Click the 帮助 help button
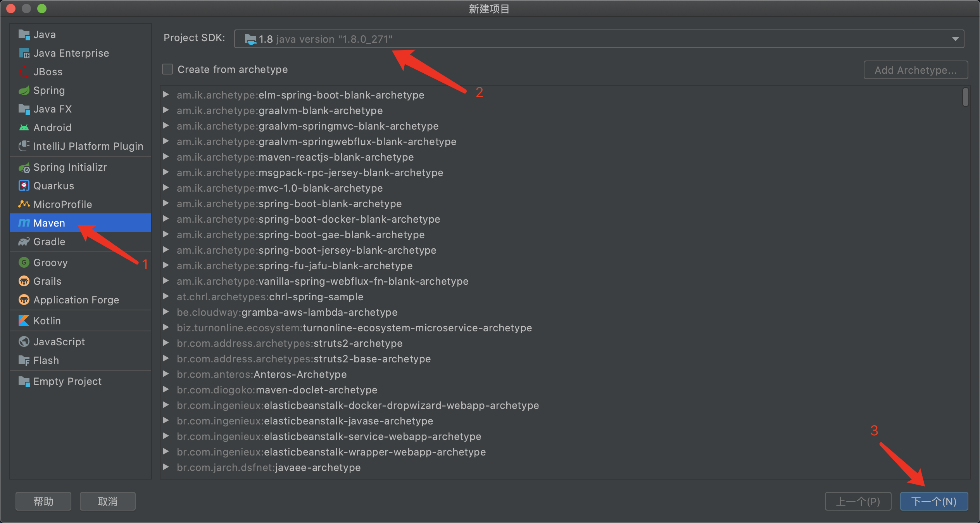980x523 pixels. pos(43,501)
